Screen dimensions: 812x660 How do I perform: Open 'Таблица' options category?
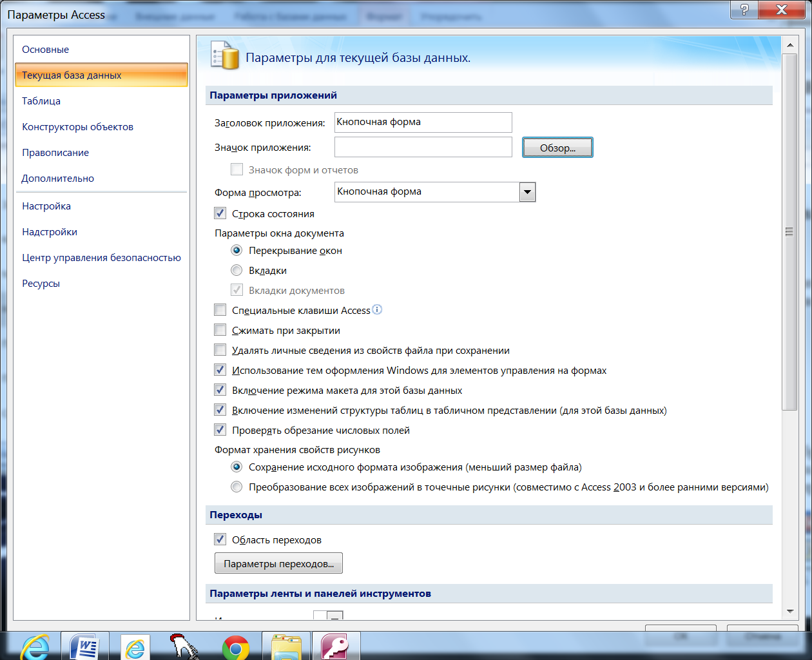pyautogui.click(x=101, y=101)
